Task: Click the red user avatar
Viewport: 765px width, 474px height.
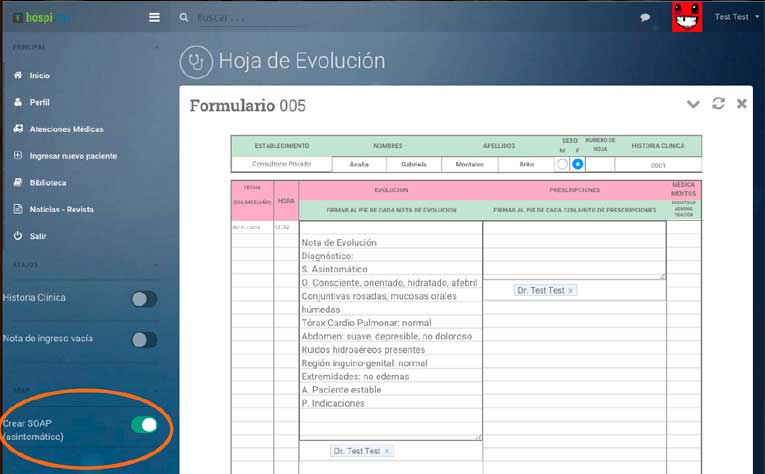Action: point(686,17)
